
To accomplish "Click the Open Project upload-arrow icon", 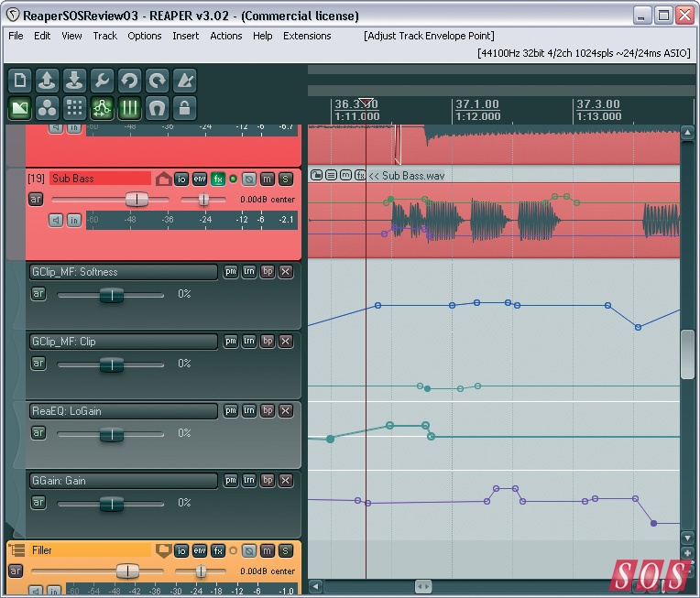I will click(47, 81).
